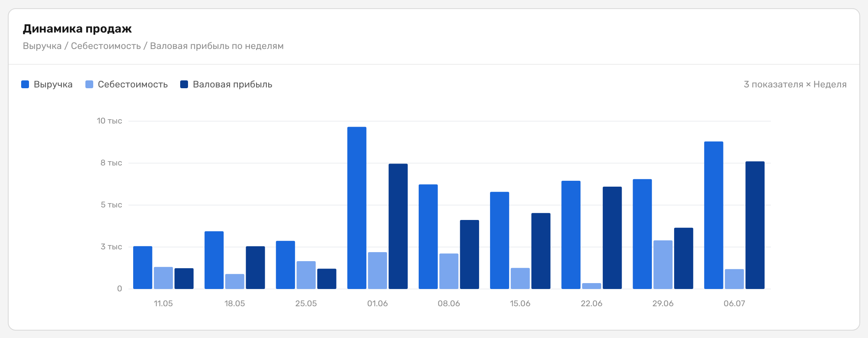Hide the Себестоимость series via legend label

133,84
